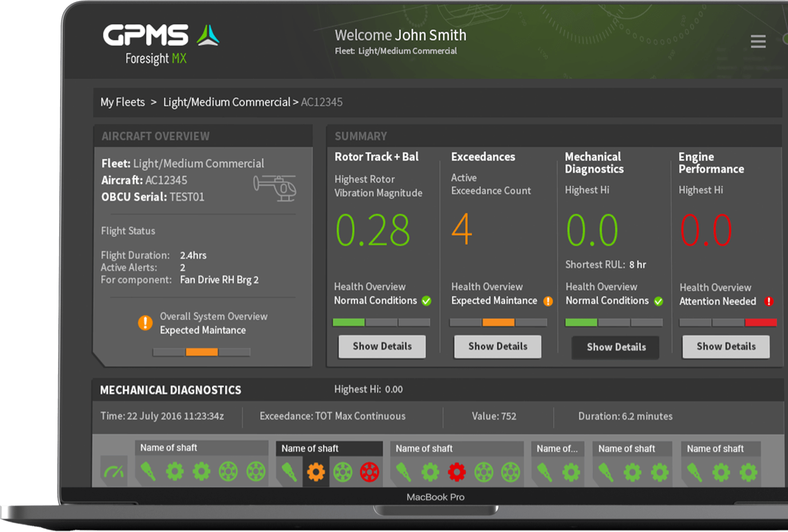Navigate to My Fleets breadcrumb
The width and height of the screenshot is (788, 532).
pyautogui.click(x=123, y=102)
